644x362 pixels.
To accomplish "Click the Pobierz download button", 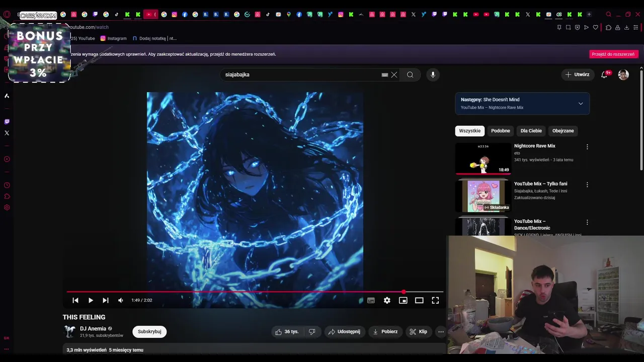I will (x=385, y=332).
